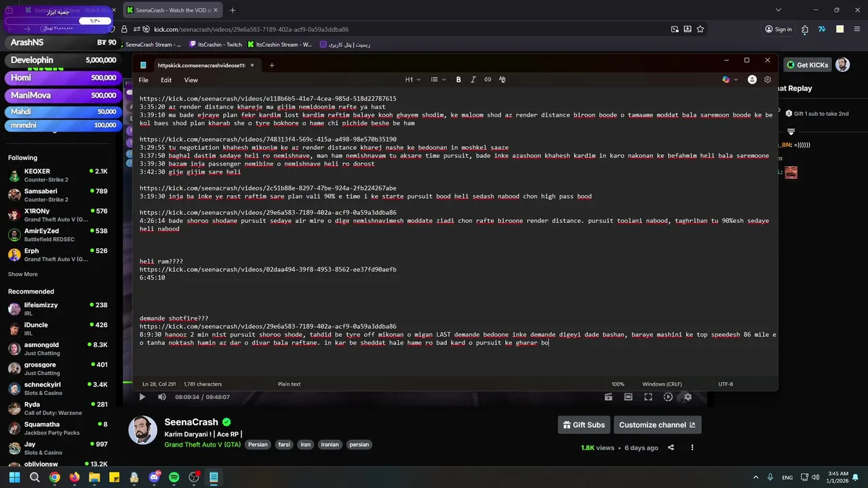Open Grand Theft Auto V category link
The width and height of the screenshot is (868, 488).
point(202,445)
